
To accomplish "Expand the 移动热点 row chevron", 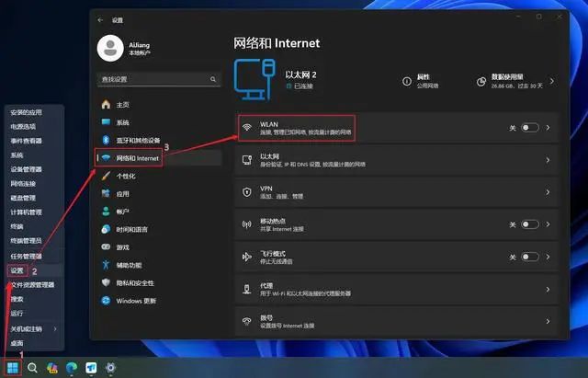I will [548, 224].
